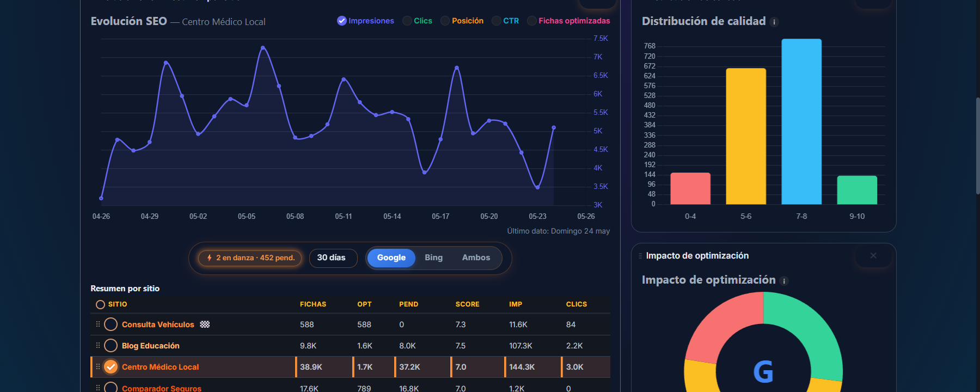Grab the drag handle of Impacto de optimización panel
Viewport: 980px width, 392px height.
coord(640,255)
